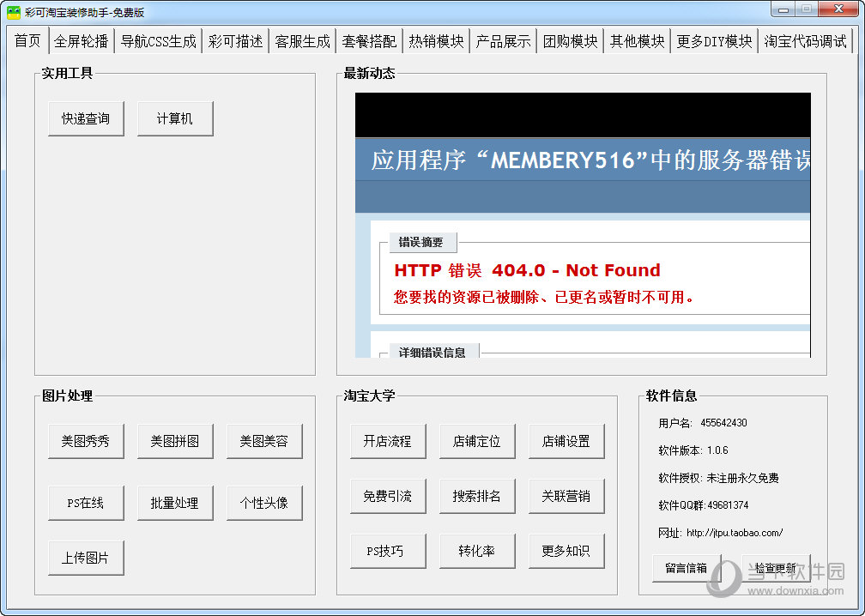The width and height of the screenshot is (865, 616).
Task: Click the 应用程序 MEMBERY516 error banner
Action: click(x=584, y=160)
